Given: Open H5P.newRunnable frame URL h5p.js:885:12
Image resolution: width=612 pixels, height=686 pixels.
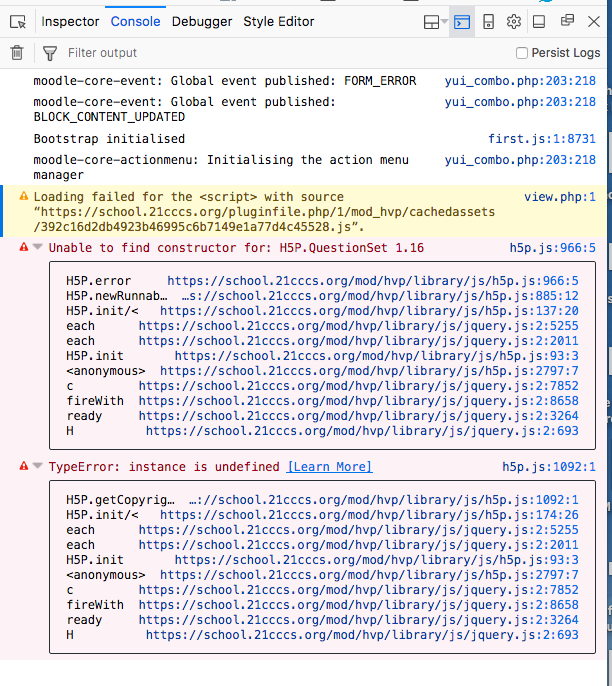Looking at the screenshot, I should coord(380,296).
